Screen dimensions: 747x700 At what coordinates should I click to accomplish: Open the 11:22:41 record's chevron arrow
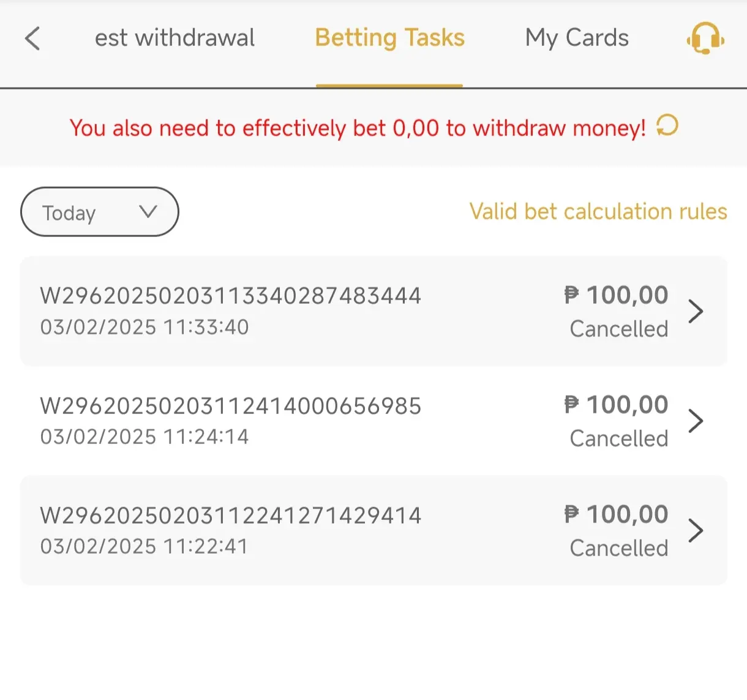(696, 530)
